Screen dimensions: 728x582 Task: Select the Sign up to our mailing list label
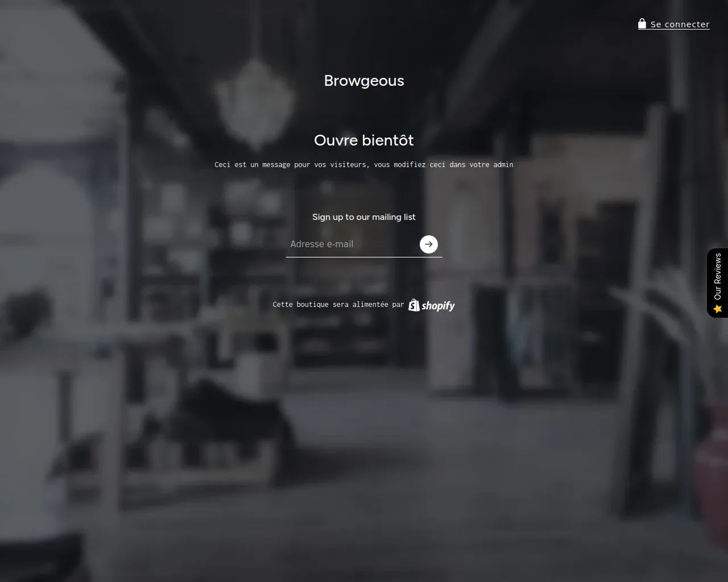(x=364, y=217)
